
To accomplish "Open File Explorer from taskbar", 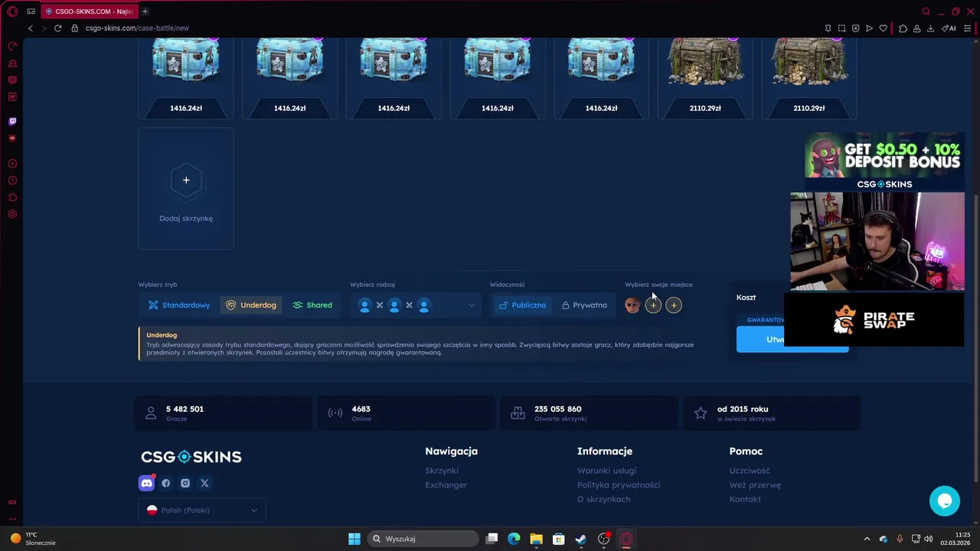I will pos(536,539).
